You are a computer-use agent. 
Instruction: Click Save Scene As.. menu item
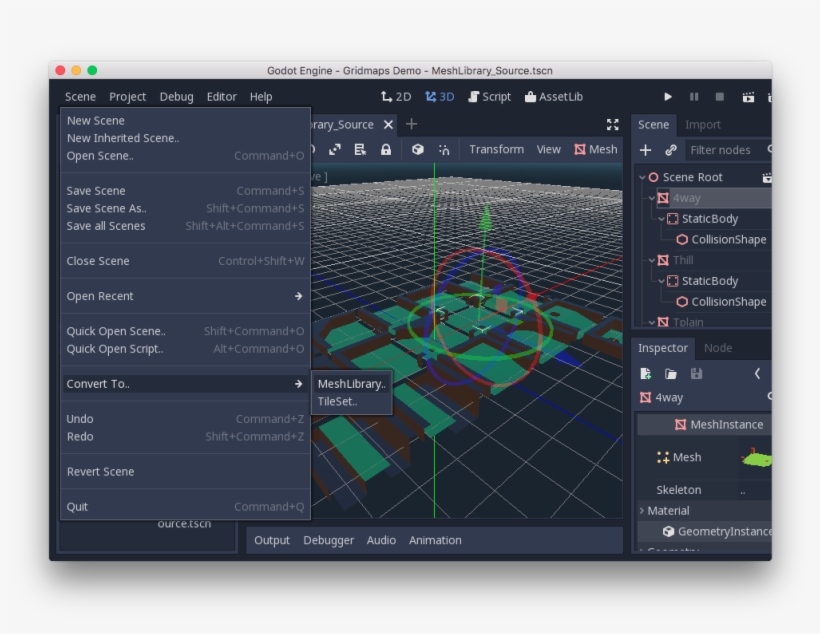point(185,208)
